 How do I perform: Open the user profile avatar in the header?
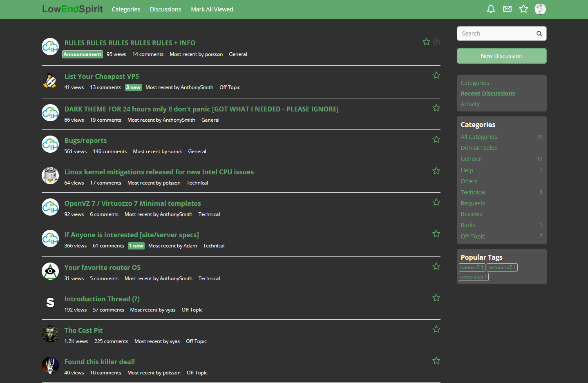(540, 9)
